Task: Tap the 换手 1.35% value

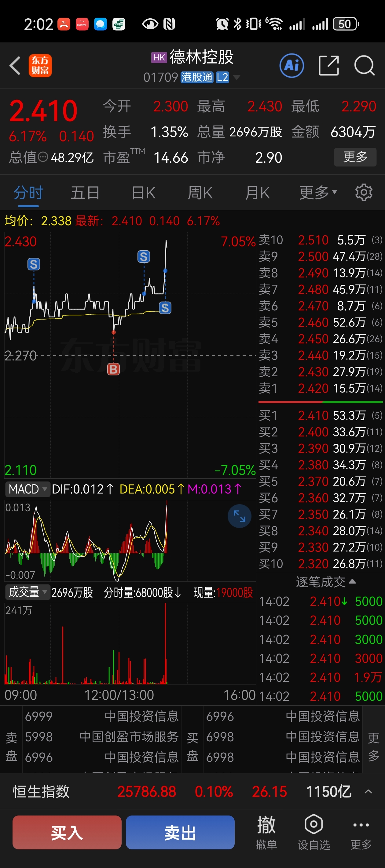Action: pyautogui.click(x=169, y=132)
